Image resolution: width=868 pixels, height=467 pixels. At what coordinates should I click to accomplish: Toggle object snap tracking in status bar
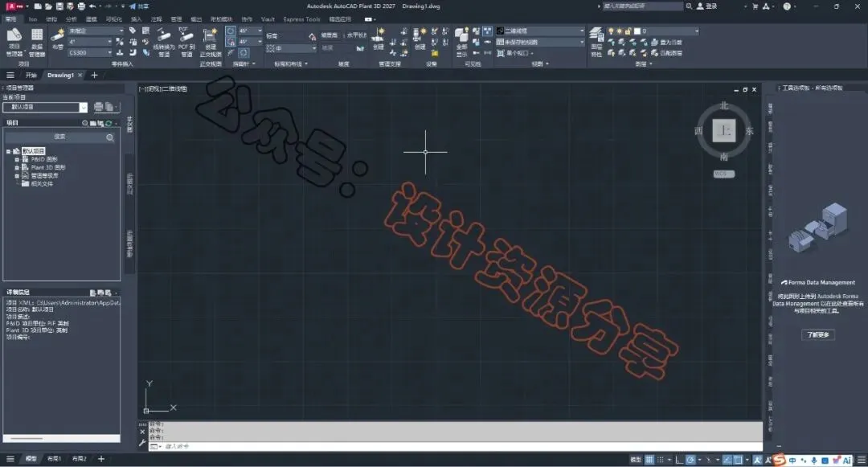[x=727, y=460]
